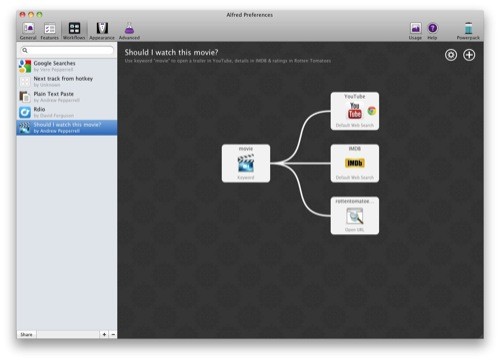Open the Help question mark icon
Screen dimensions: 500x361
(x=432, y=31)
